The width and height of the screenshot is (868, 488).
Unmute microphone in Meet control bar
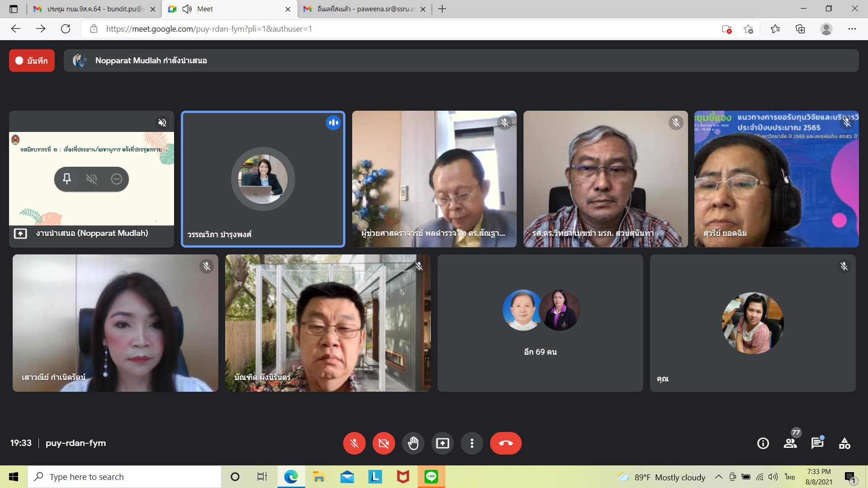[354, 443]
